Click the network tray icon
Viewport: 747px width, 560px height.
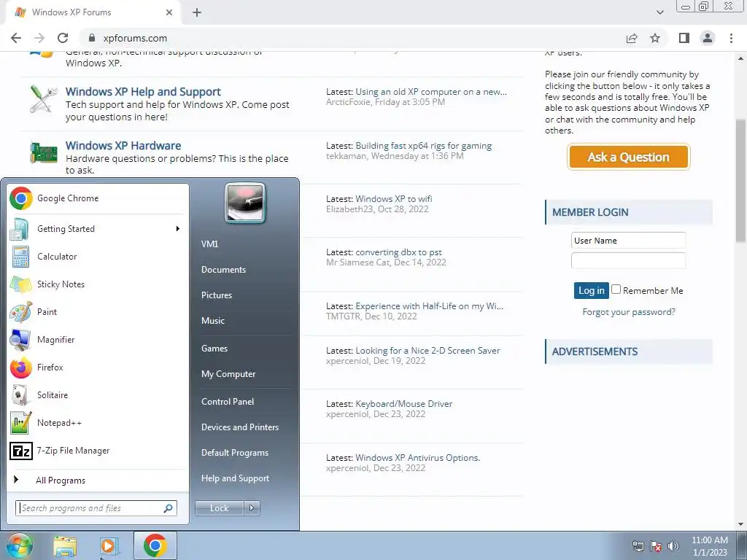point(638,546)
